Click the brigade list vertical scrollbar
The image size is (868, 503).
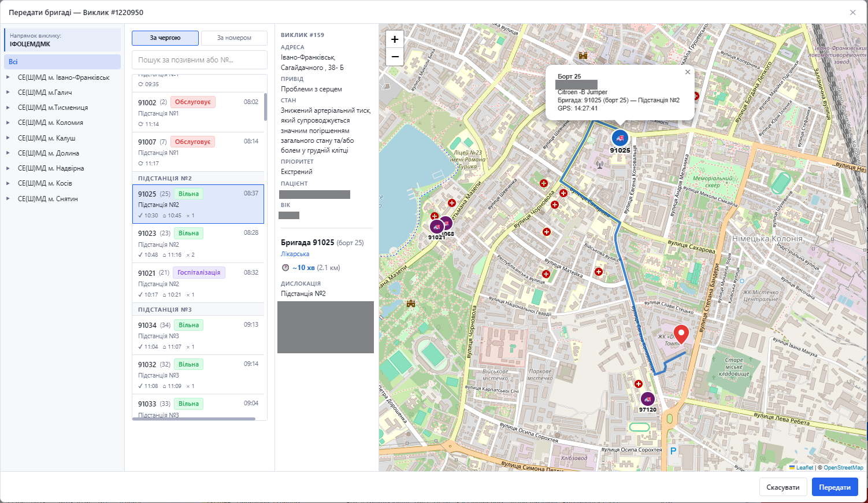pos(266,107)
